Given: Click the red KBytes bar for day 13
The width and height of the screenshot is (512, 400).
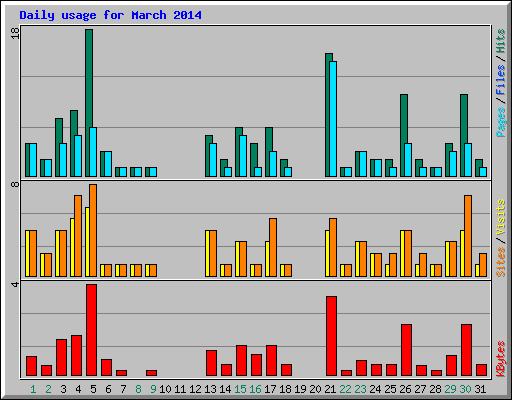Looking at the screenshot, I should [x=212, y=363].
